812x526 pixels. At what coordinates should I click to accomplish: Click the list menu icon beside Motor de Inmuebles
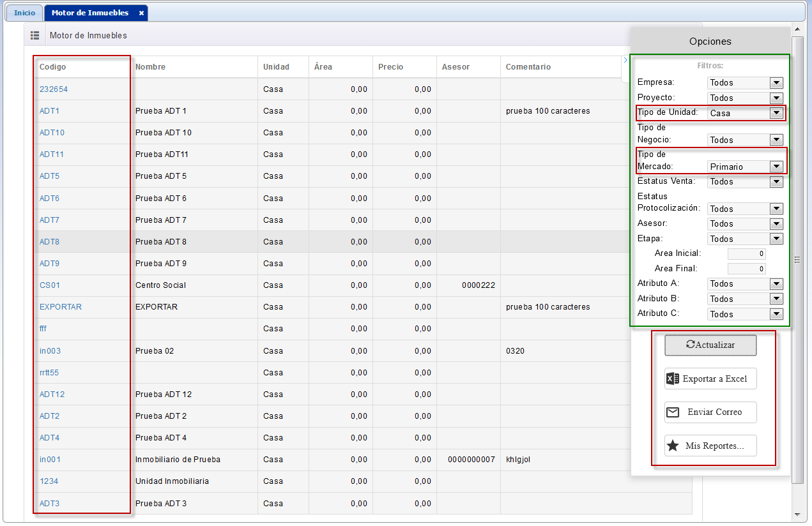[35, 36]
